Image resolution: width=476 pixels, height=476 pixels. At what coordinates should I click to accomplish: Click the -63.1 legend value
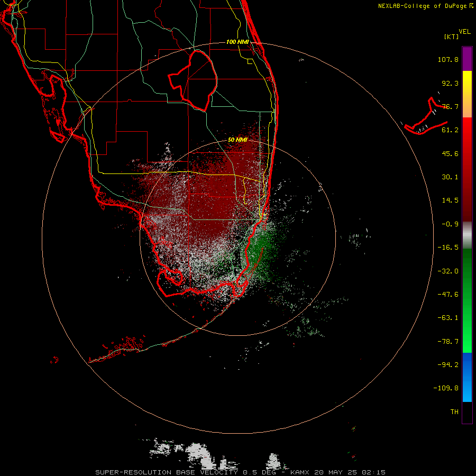point(448,318)
